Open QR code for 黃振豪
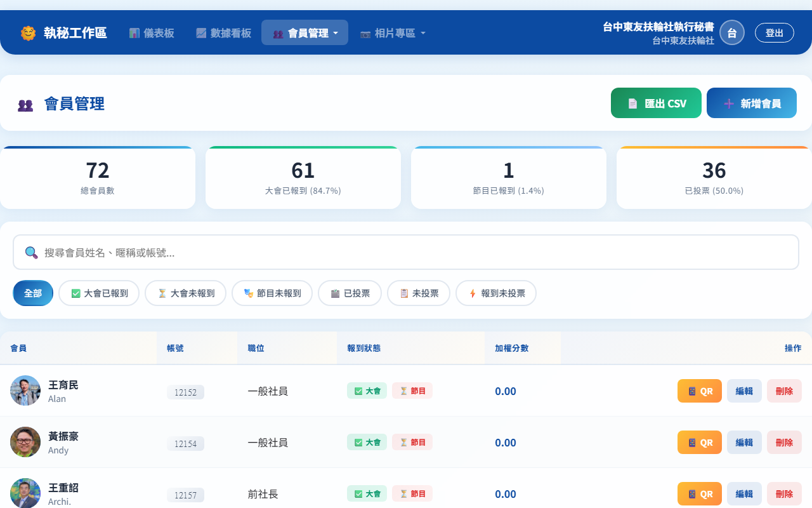 (699, 443)
